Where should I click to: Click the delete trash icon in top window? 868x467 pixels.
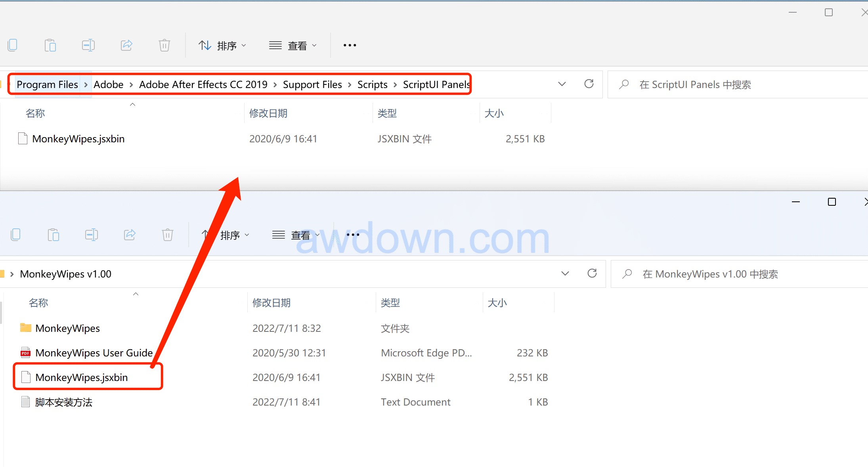coord(164,45)
